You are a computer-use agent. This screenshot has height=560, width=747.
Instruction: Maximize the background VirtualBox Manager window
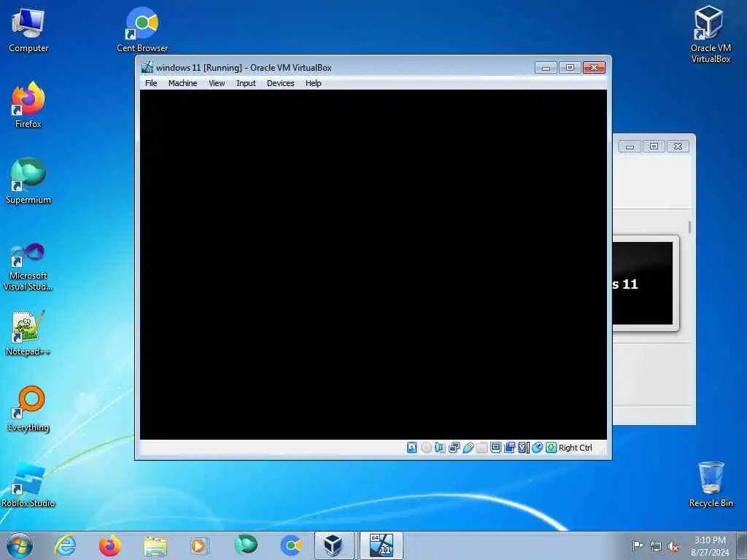point(654,147)
